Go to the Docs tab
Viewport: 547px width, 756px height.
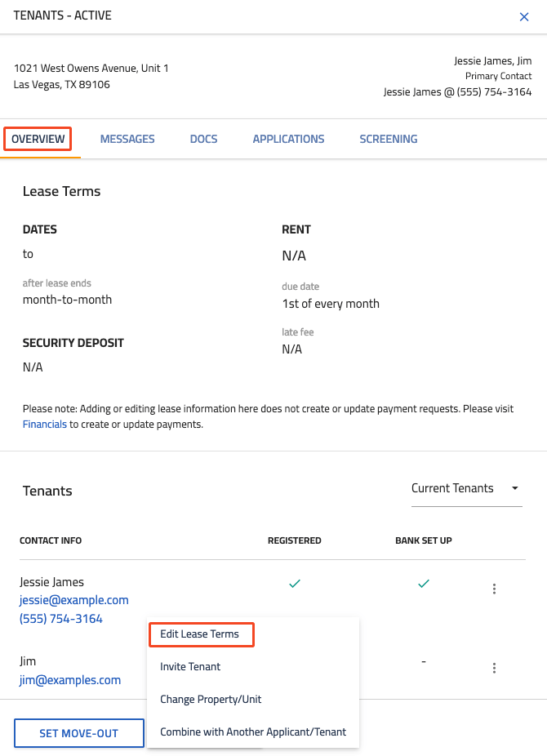(203, 139)
